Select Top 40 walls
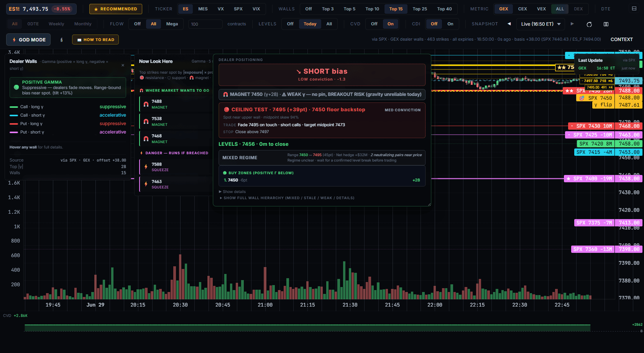The image size is (644, 353). coord(444,9)
